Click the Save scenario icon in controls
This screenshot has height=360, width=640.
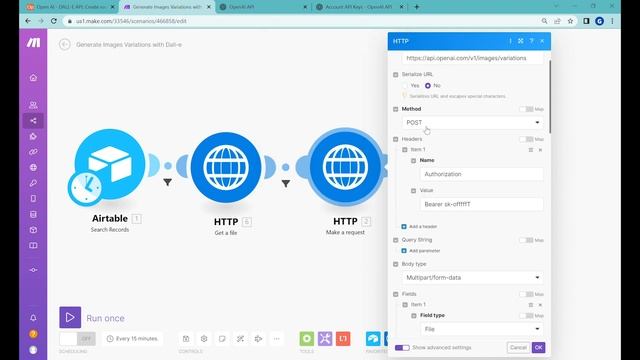pyautogui.click(x=186, y=338)
